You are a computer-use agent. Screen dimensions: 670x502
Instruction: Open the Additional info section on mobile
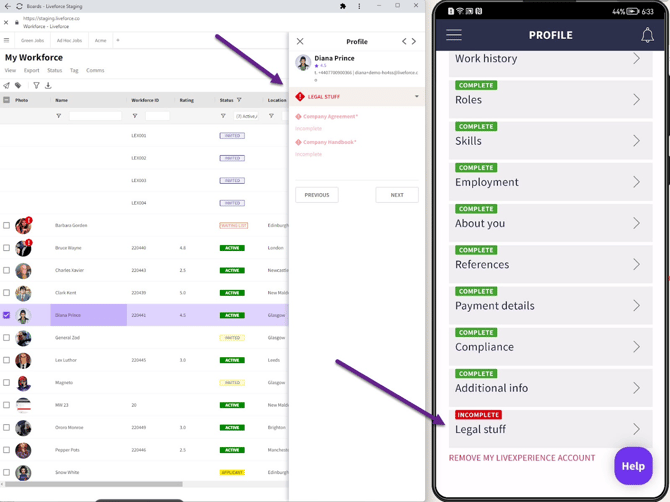[550, 387]
